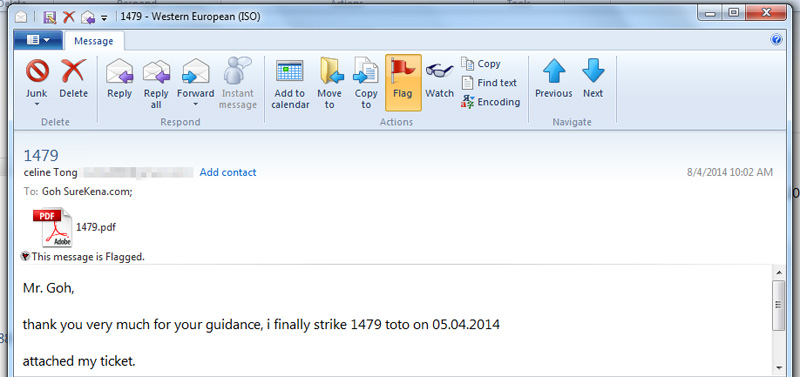Open the Move to folder option
This screenshot has height=377, width=800.
tap(330, 84)
